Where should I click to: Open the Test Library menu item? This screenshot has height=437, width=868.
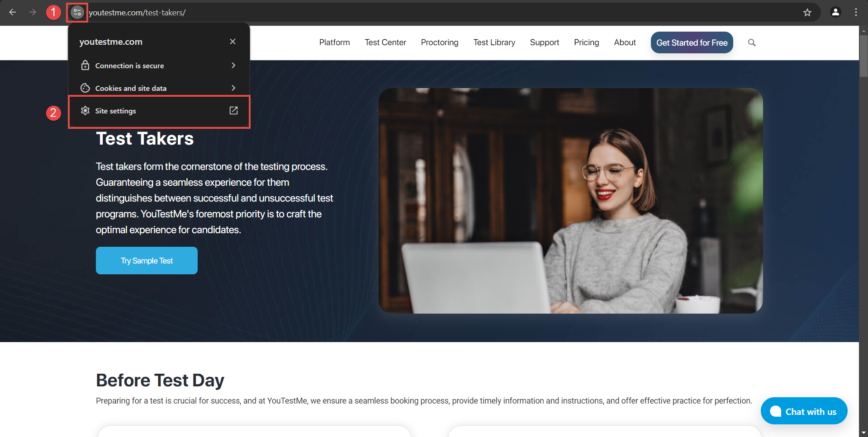click(494, 42)
